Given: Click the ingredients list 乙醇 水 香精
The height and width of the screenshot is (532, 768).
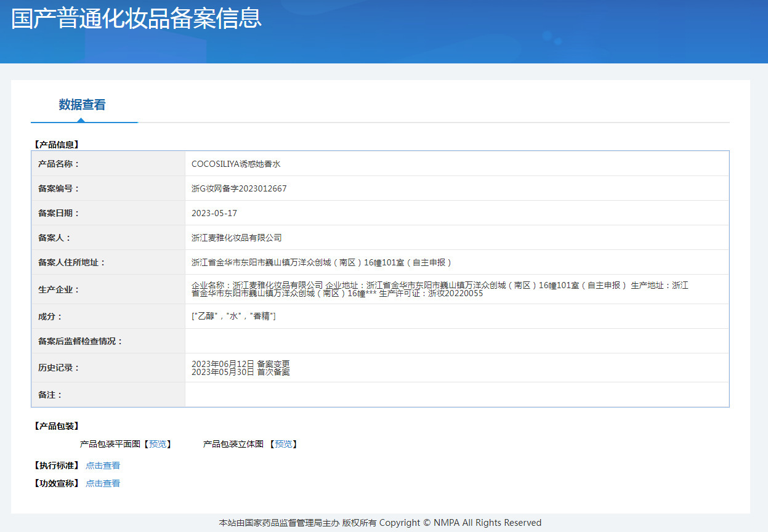Looking at the screenshot, I should (233, 316).
